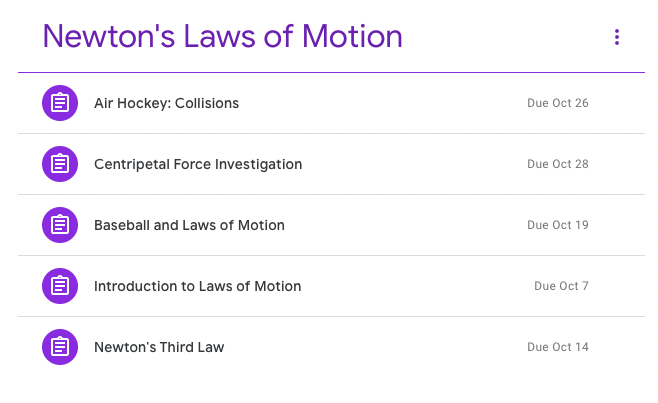Click the Air Hockey: Collisions assignment icon

click(x=60, y=103)
